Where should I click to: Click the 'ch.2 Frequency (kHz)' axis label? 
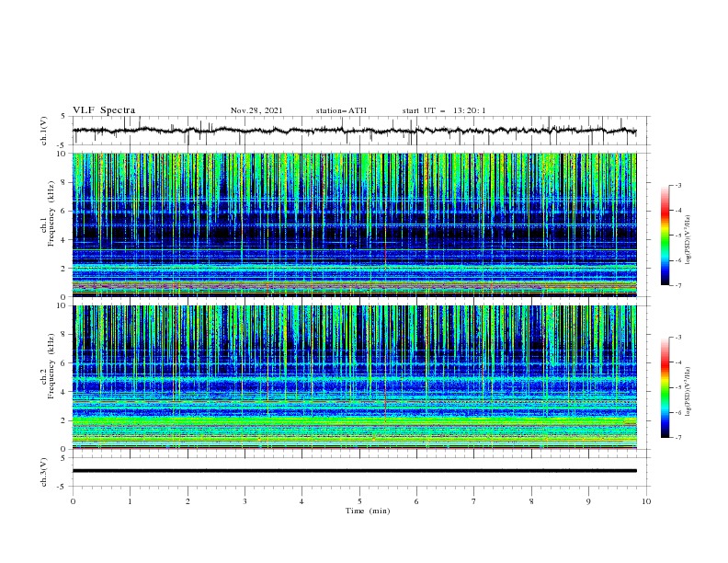[48, 365]
